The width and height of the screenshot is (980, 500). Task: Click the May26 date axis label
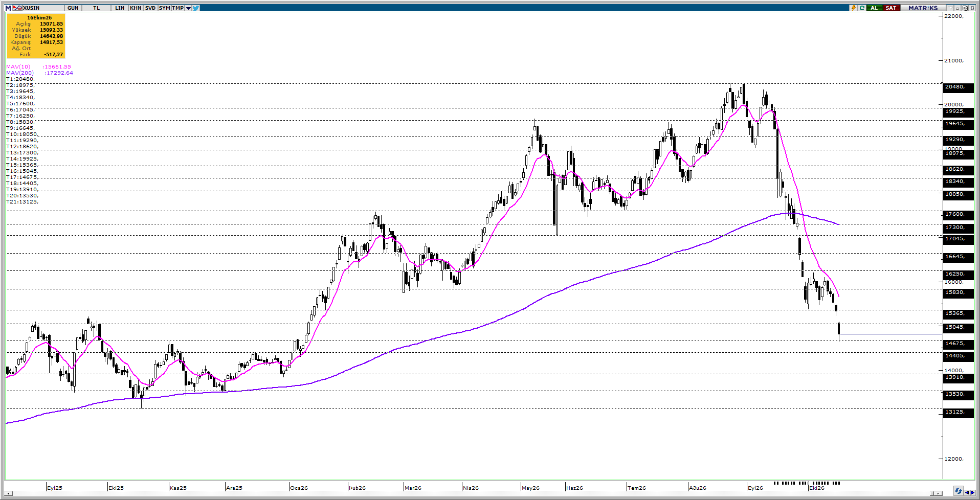[530, 488]
